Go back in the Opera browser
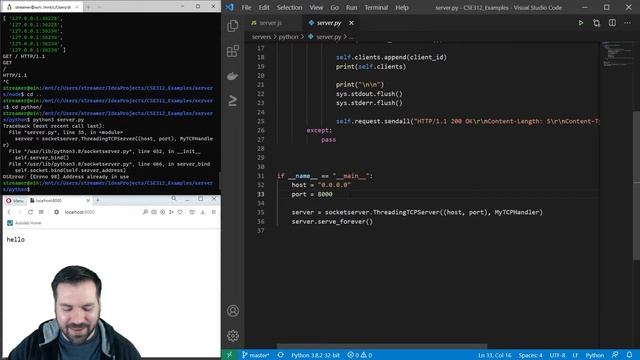Viewport: 640px width, 360px height. tap(9, 212)
